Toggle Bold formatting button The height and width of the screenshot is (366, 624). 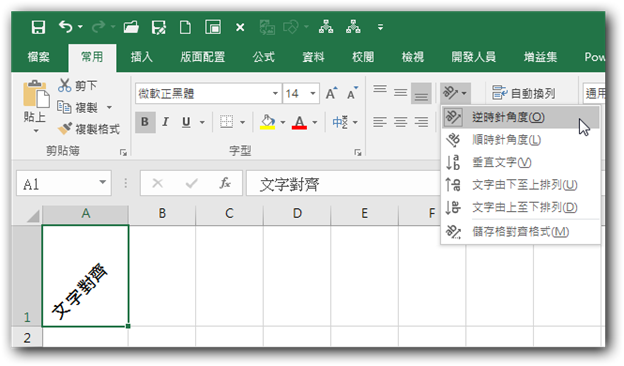[145, 122]
